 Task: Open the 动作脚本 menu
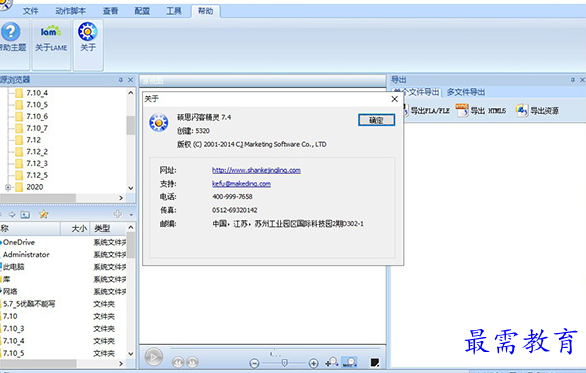pos(70,11)
